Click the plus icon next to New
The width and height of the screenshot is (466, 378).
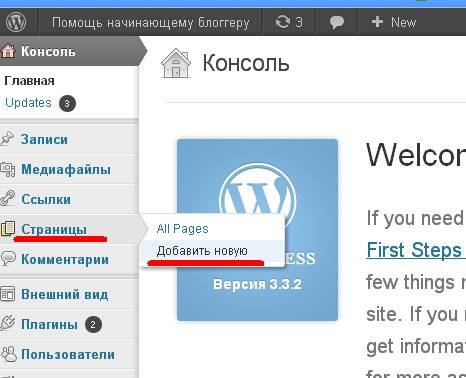377,22
